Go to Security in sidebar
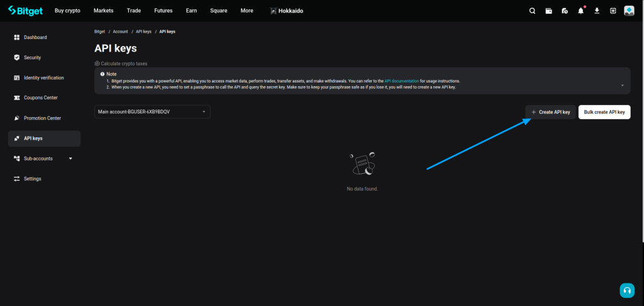The height and width of the screenshot is (306, 644). [32, 58]
